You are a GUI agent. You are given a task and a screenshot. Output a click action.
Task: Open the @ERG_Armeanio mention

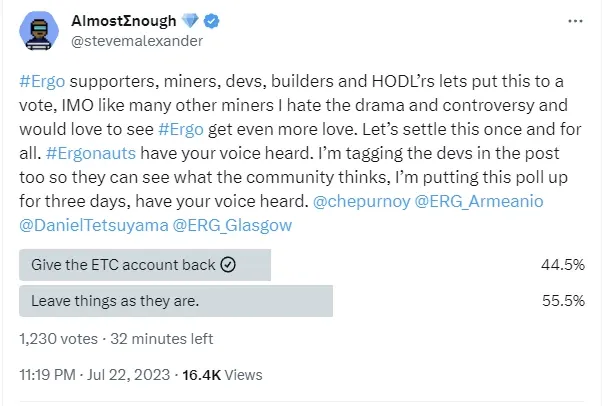point(479,202)
